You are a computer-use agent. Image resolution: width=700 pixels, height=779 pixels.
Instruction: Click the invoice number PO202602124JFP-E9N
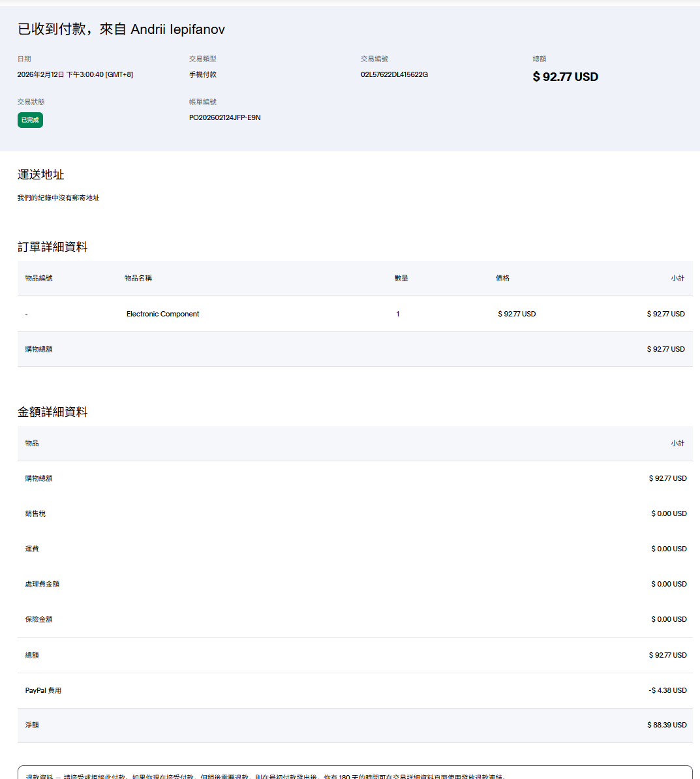[x=224, y=117]
